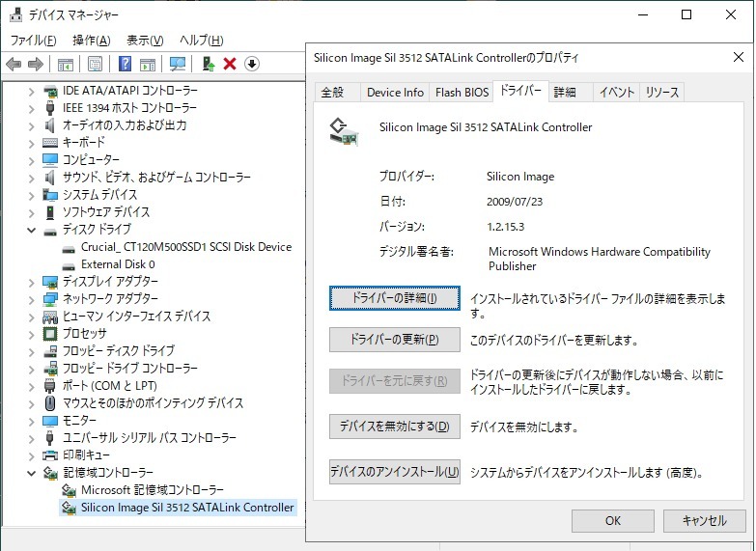This screenshot has height=551, width=756.
Task: Click the ports (COM と LPT) icon
Action: click(50, 386)
